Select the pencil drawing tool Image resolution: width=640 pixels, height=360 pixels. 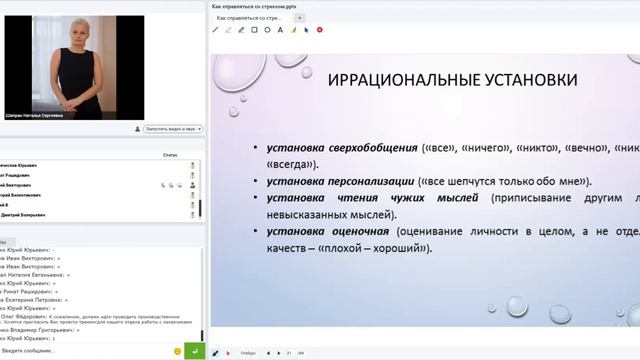242,30
